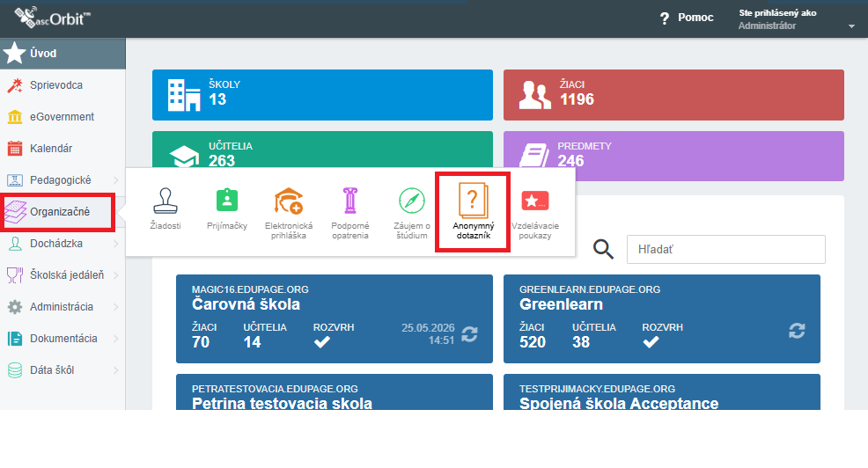The image size is (868, 468).
Task: Open Podporné opatrenia pillar icon
Action: [x=349, y=201]
